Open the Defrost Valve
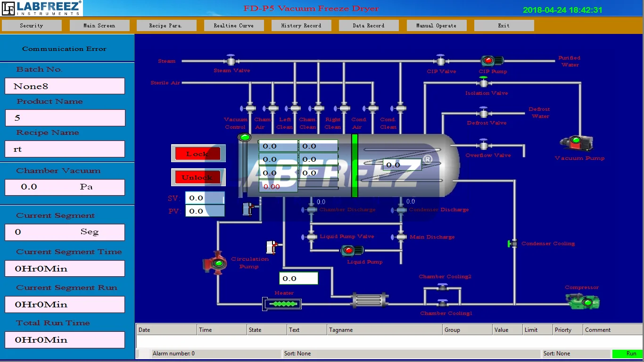This screenshot has height=362, width=644. coord(483,113)
